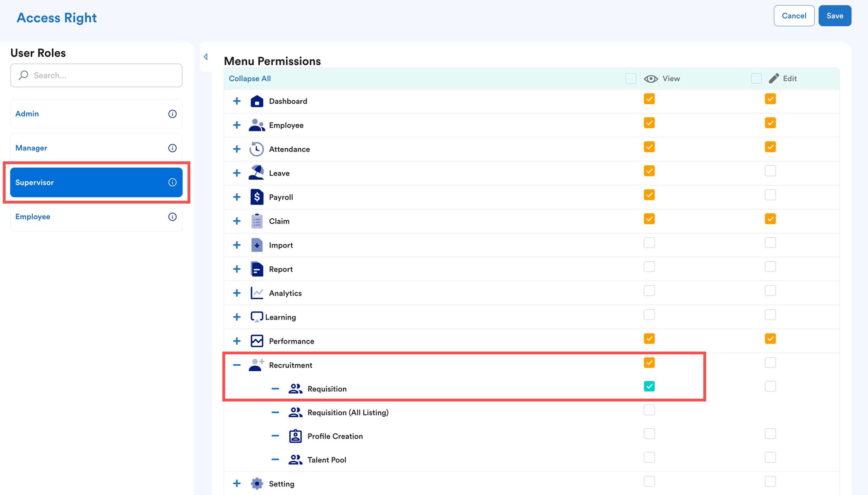Click the Claim clipboard icon
Screen dimensions: 868x495
click(257, 221)
